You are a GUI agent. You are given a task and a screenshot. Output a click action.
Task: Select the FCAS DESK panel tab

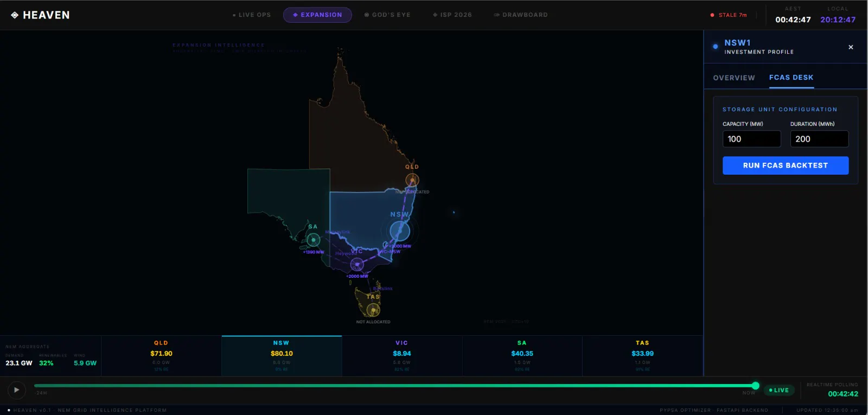coord(791,78)
